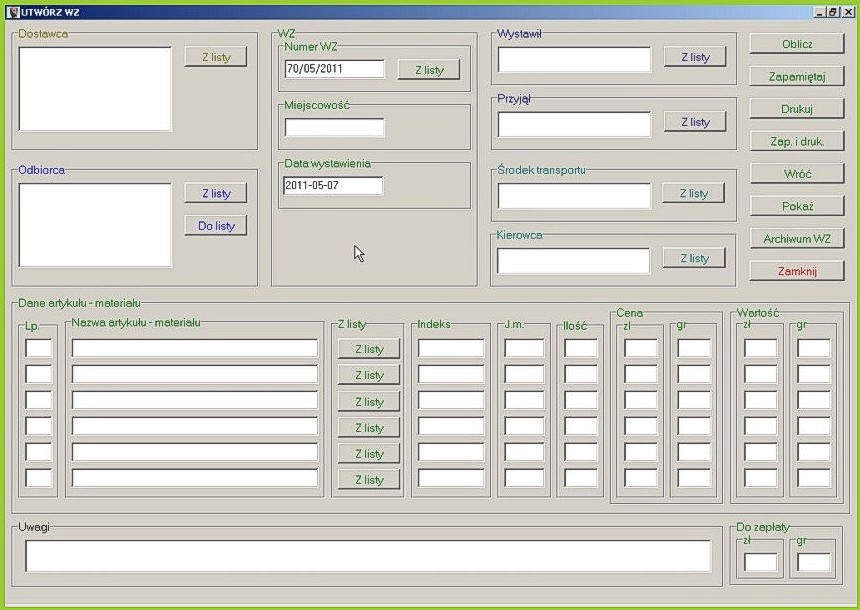Click the Do zapłaty gr field
This screenshot has width=860, height=610.
coord(813,562)
